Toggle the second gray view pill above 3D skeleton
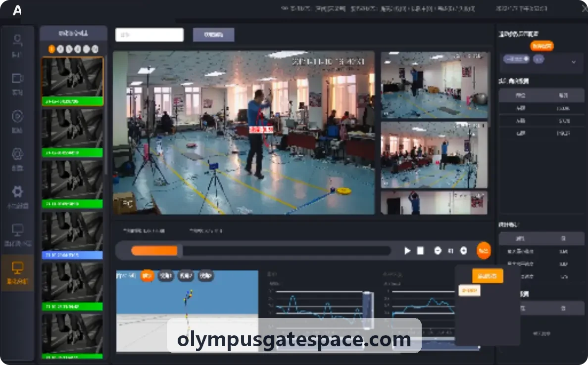Viewport: 588px width, 365px height. tap(166, 276)
